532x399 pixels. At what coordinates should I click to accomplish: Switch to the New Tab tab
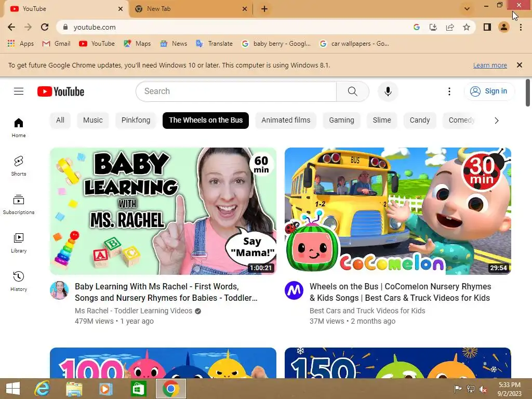pyautogui.click(x=191, y=9)
